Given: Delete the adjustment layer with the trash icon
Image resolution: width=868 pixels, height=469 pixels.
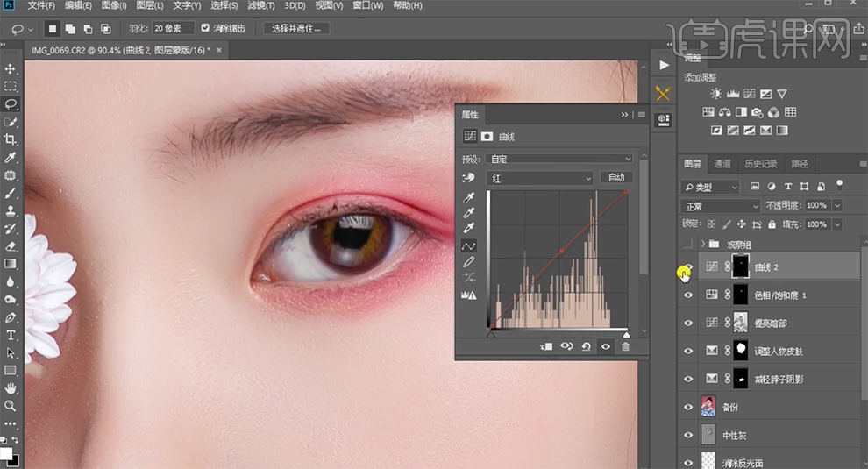Looking at the screenshot, I should coord(625,346).
